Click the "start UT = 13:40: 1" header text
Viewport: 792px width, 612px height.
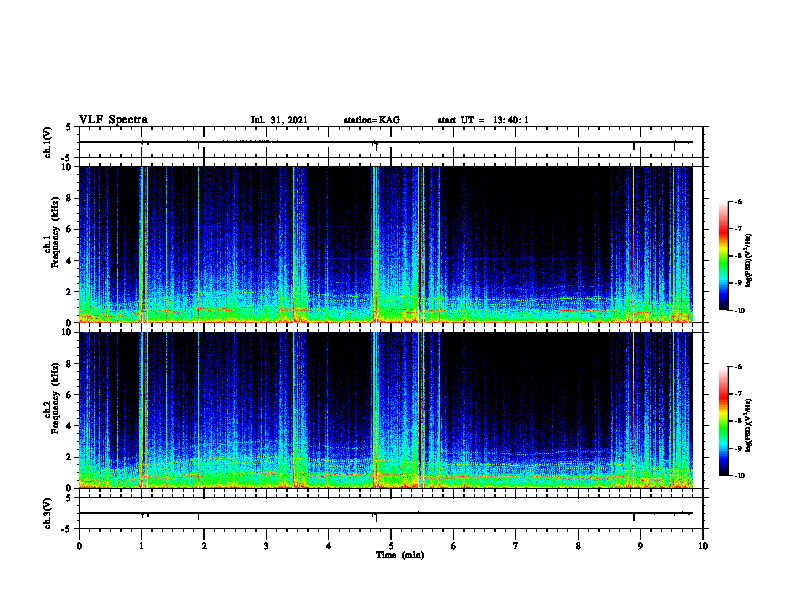point(483,120)
